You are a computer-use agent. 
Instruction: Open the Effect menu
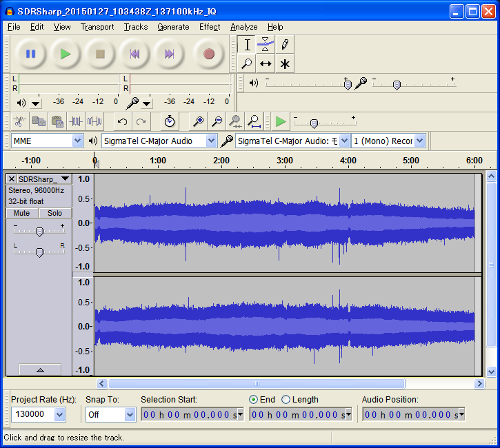click(x=210, y=27)
